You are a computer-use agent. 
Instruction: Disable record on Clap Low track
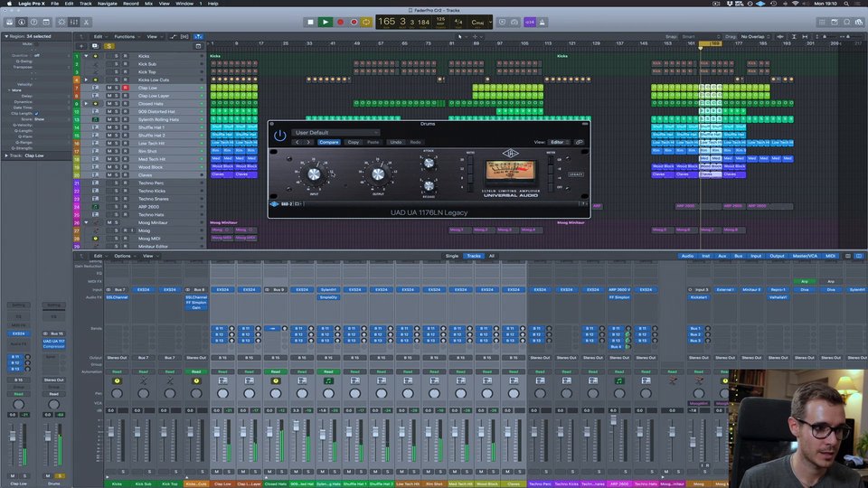pyautogui.click(x=125, y=88)
